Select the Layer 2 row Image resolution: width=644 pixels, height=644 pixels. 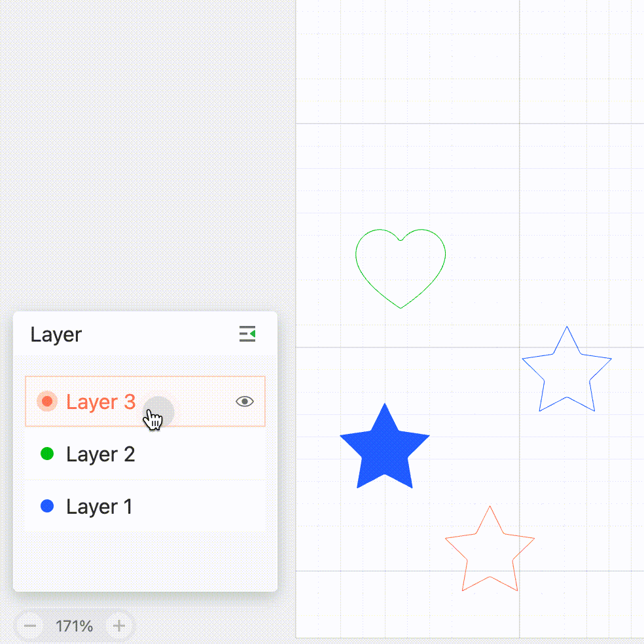click(x=145, y=454)
